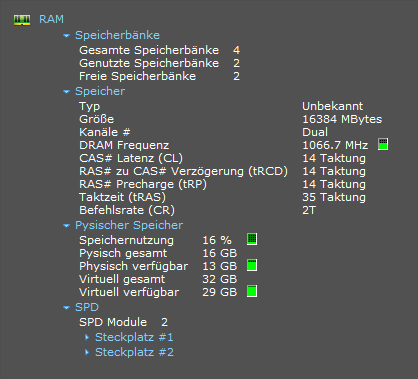
Task: Collapse the SPD section arrow
Action: tap(67, 308)
